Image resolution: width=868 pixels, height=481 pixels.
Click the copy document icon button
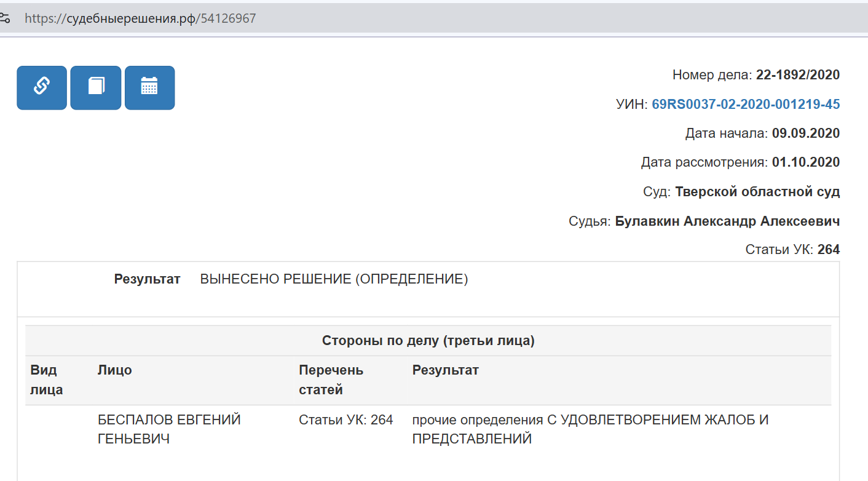[96, 87]
